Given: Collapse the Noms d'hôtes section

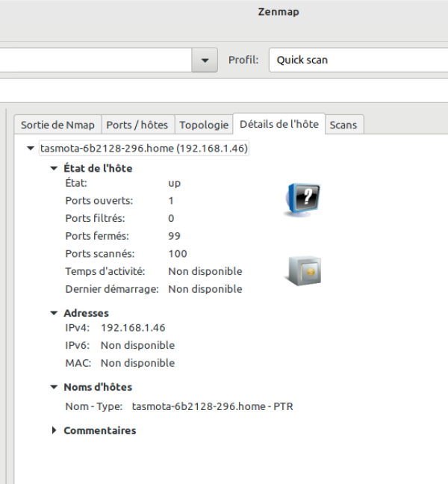Looking at the screenshot, I should point(54,388).
